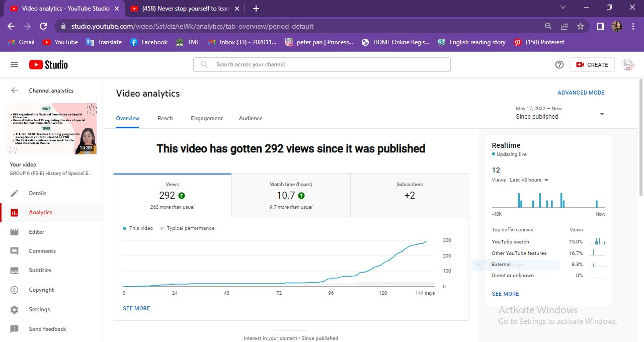
Task: Open the hamburger guide menu icon
Action: point(14,65)
